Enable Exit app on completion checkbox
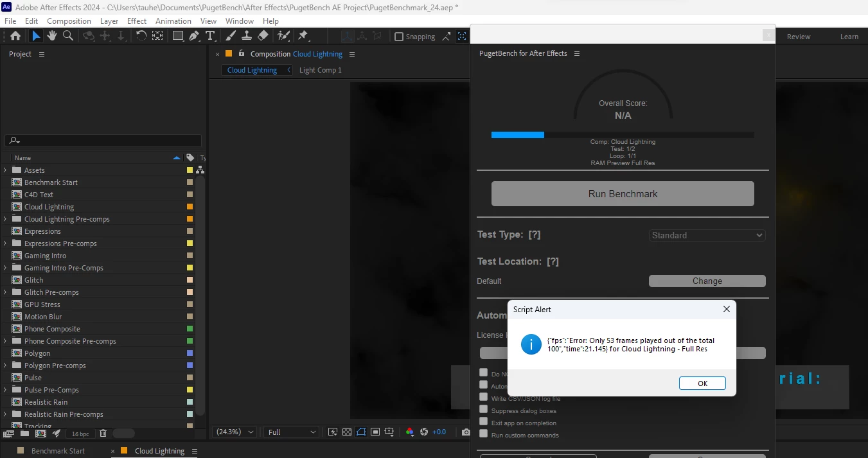This screenshot has width=868, height=458. tap(483, 421)
